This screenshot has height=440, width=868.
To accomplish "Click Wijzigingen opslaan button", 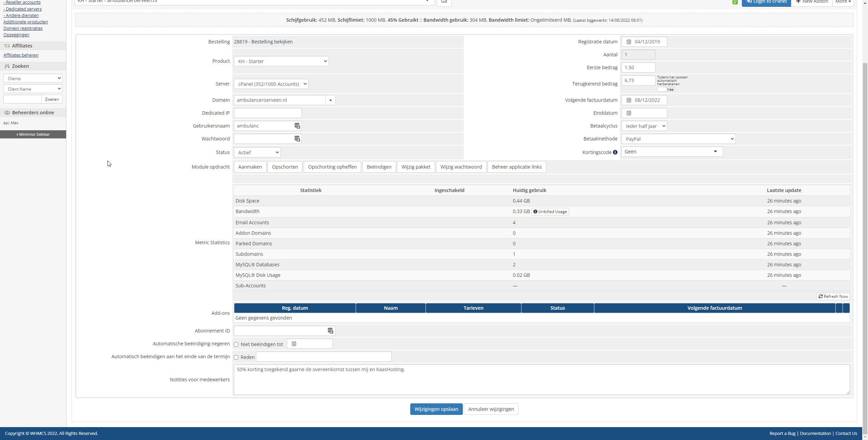I will click(436, 409).
